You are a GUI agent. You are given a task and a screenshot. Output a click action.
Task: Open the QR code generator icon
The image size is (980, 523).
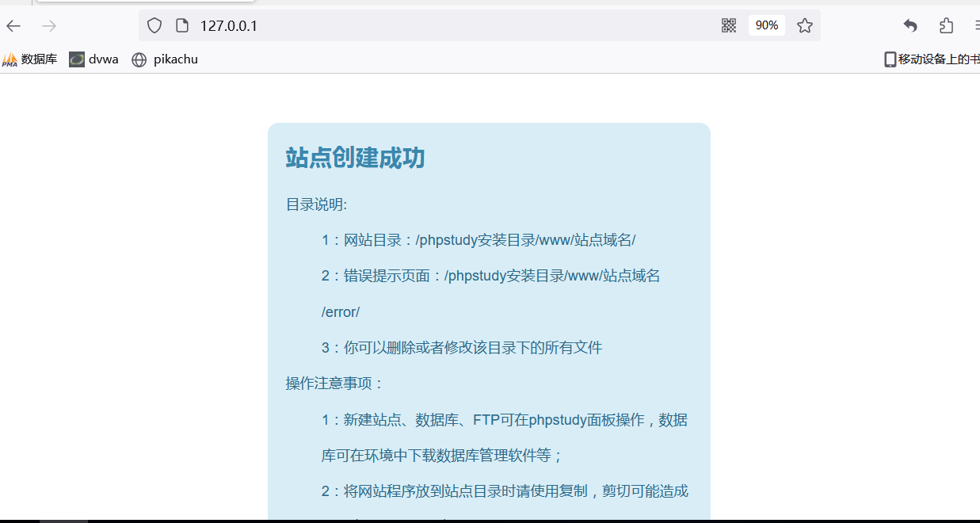[729, 26]
